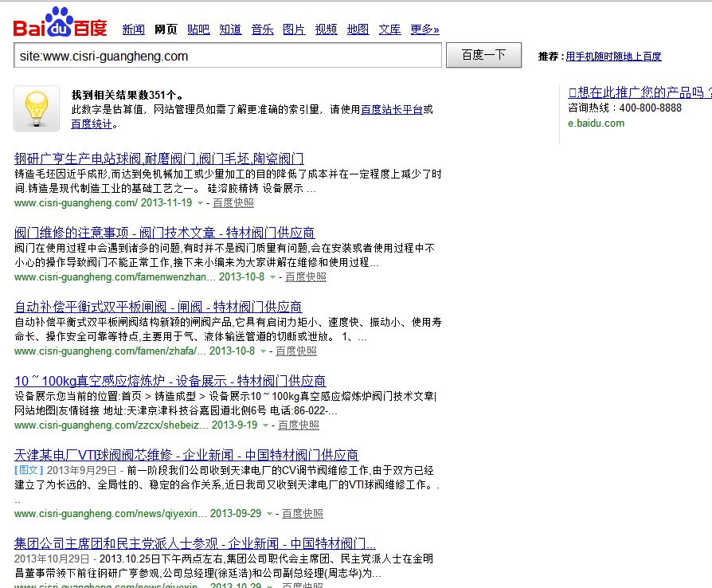Click the 百度一下 search button
The image size is (712, 588).
pyautogui.click(x=483, y=55)
